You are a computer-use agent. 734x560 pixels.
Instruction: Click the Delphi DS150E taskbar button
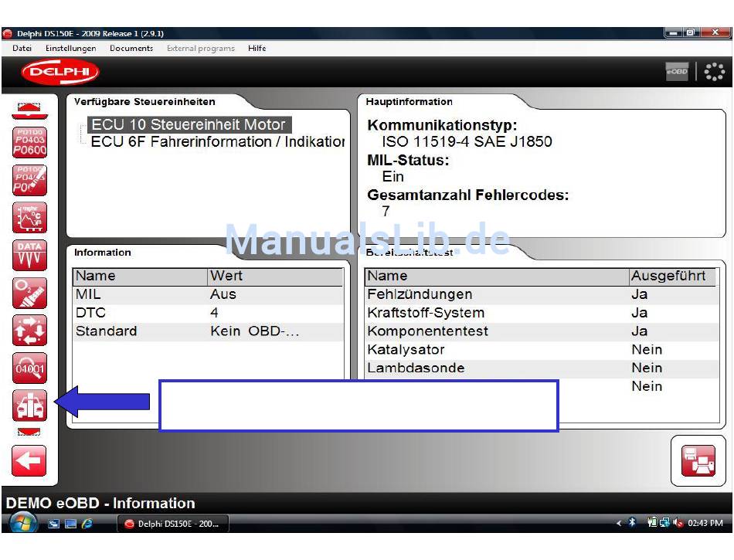point(173,524)
